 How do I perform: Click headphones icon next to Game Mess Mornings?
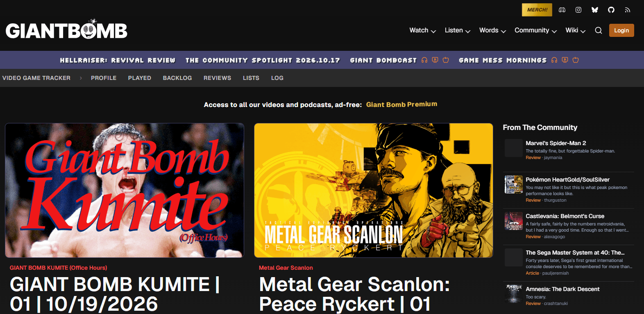554,60
